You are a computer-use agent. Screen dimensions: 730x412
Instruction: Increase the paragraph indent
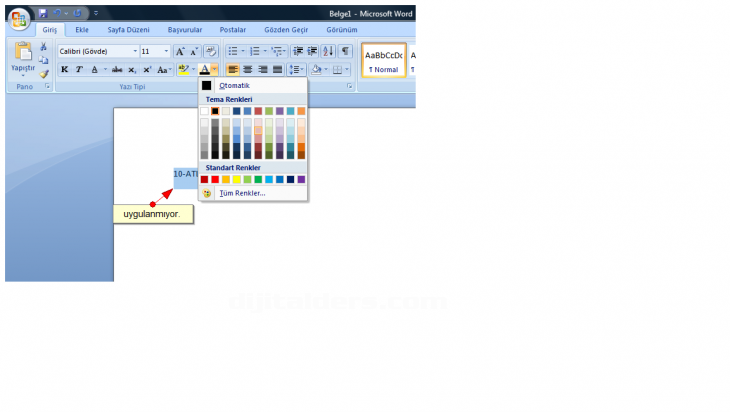pos(312,51)
